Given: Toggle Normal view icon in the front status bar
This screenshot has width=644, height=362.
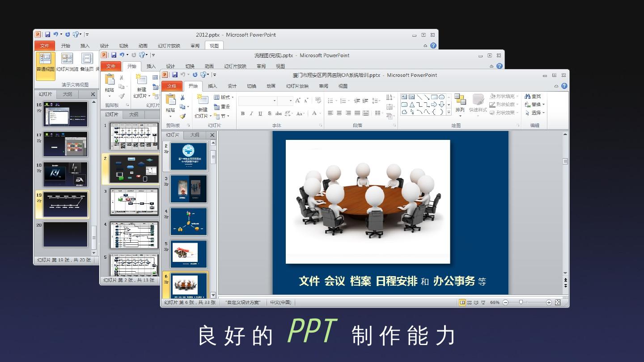Looking at the screenshot, I should (x=462, y=303).
